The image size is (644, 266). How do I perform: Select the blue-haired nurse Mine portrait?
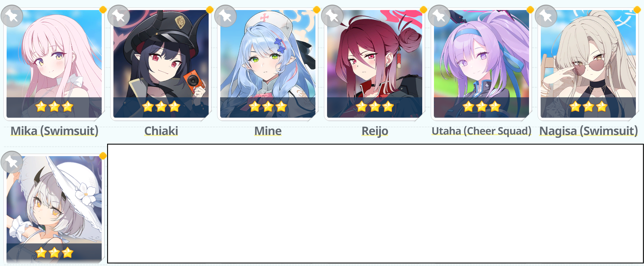click(267, 64)
